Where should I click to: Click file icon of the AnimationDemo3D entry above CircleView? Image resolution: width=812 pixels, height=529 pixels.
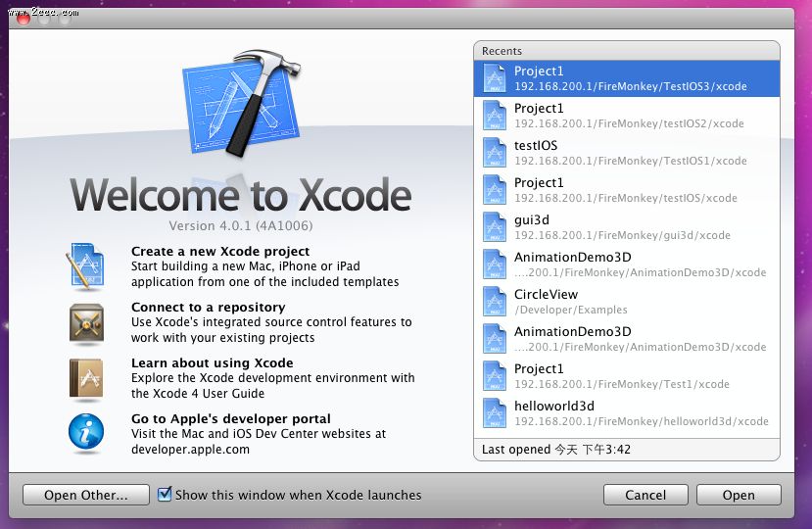pyautogui.click(x=495, y=264)
